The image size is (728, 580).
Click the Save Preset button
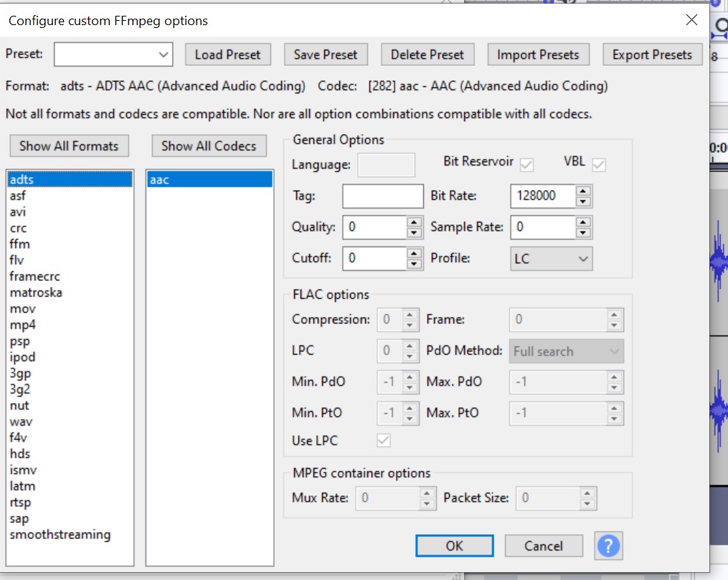[326, 54]
